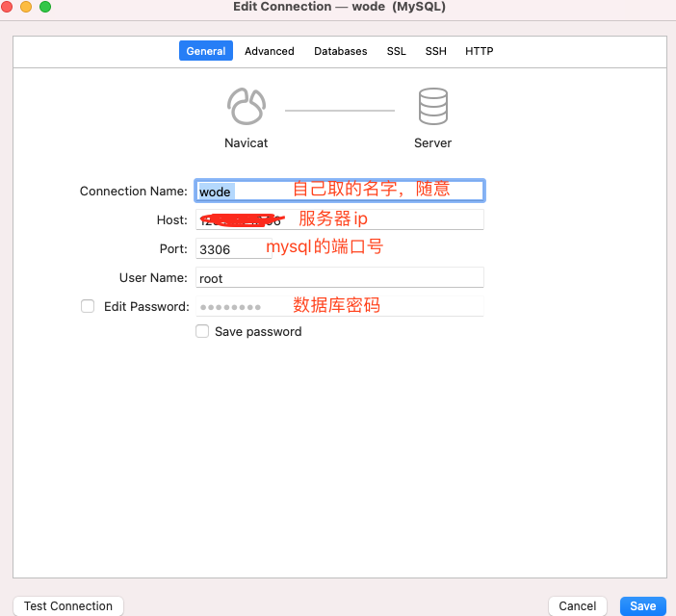This screenshot has height=616, width=676.
Task: Click the 'User Name:' label
Action: pos(153,277)
